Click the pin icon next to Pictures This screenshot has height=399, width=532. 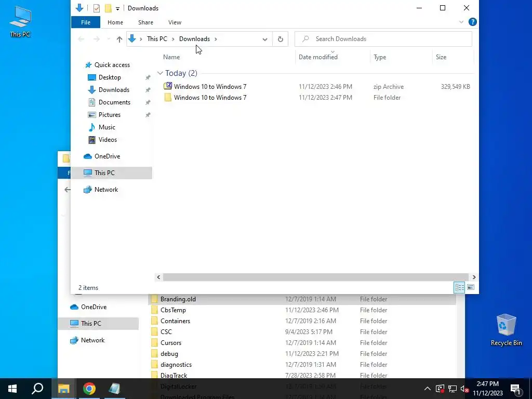pos(148,115)
